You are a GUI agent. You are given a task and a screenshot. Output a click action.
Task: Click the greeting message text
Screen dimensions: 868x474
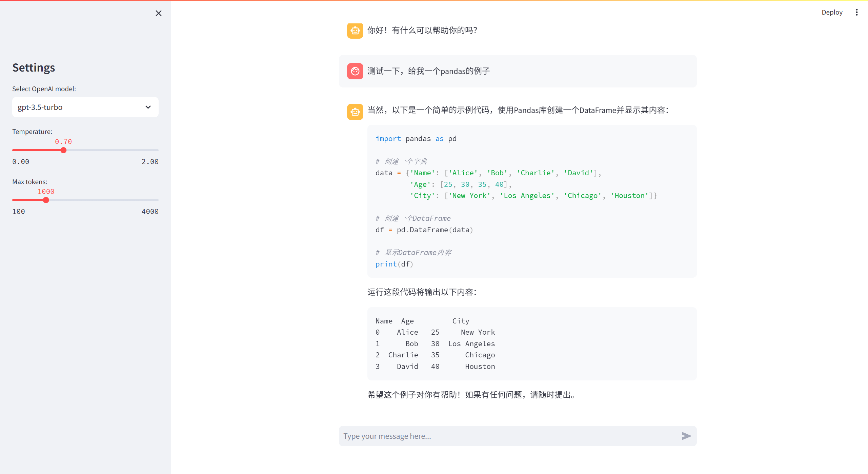422,31
